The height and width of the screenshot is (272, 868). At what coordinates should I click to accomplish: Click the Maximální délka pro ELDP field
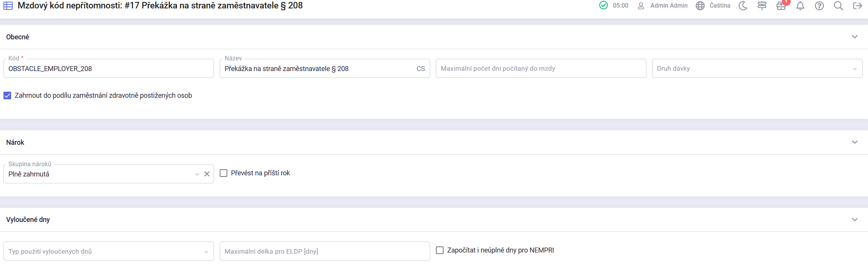click(x=325, y=251)
